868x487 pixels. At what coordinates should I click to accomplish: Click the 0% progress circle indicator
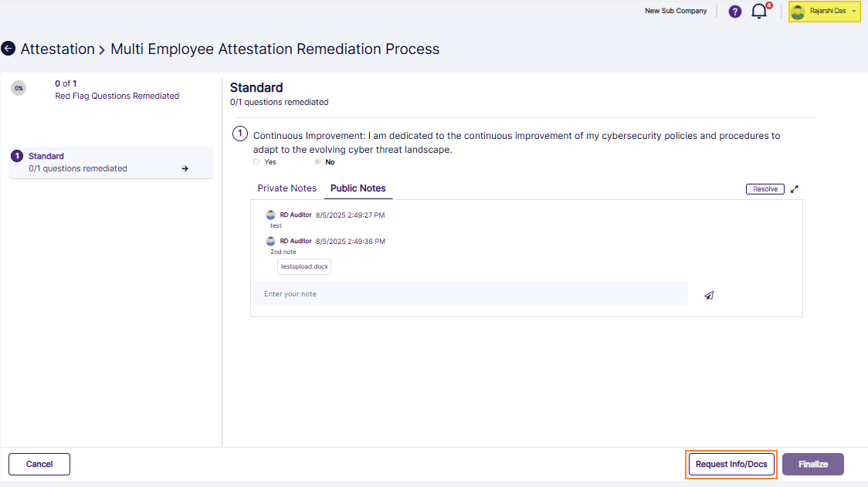pos(19,88)
